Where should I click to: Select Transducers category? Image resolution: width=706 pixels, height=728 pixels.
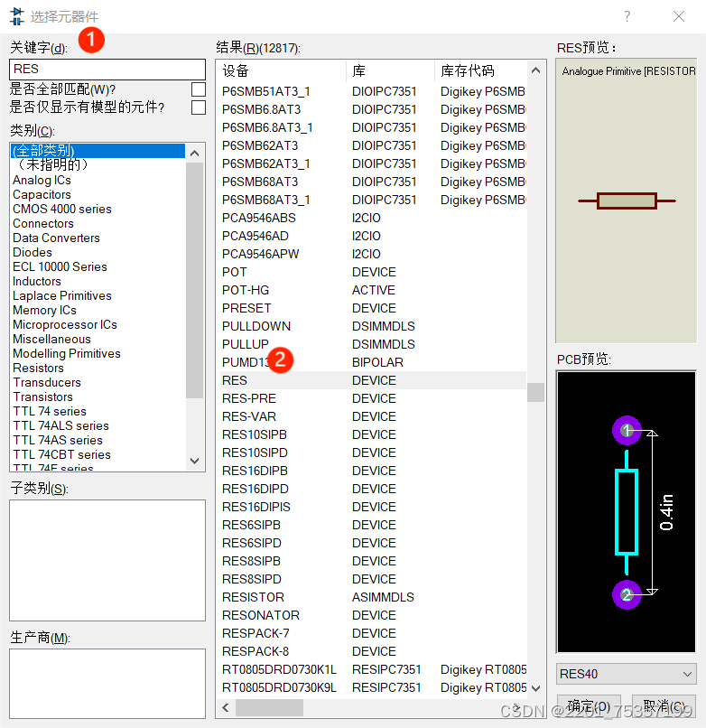click(47, 382)
